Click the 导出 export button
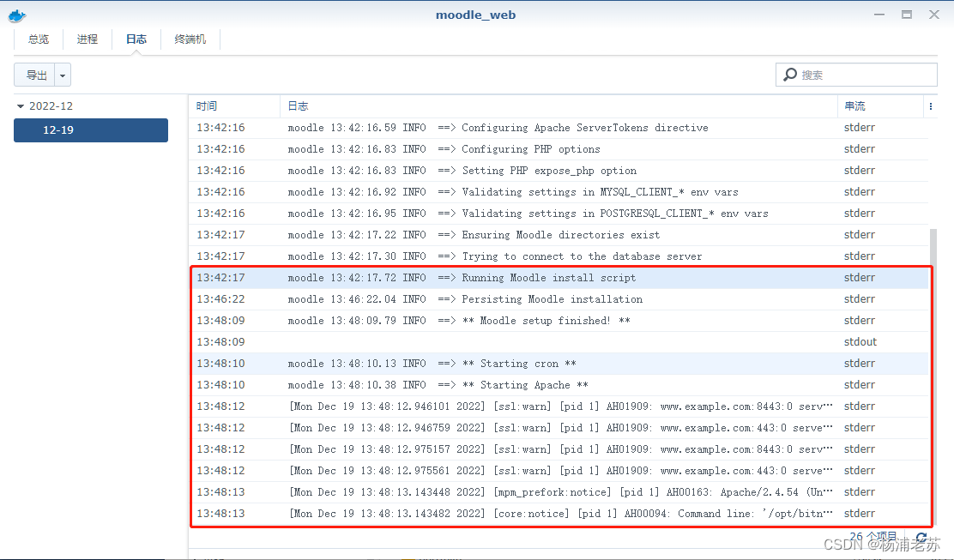 34,75
